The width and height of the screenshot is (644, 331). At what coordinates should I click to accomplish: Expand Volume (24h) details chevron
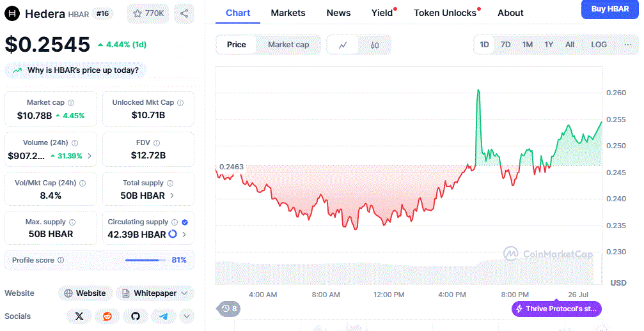(90, 156)
